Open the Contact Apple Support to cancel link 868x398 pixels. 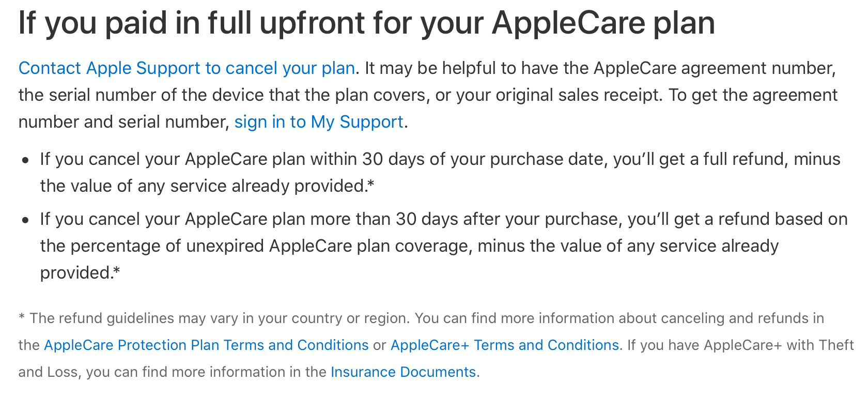[187, 68]
